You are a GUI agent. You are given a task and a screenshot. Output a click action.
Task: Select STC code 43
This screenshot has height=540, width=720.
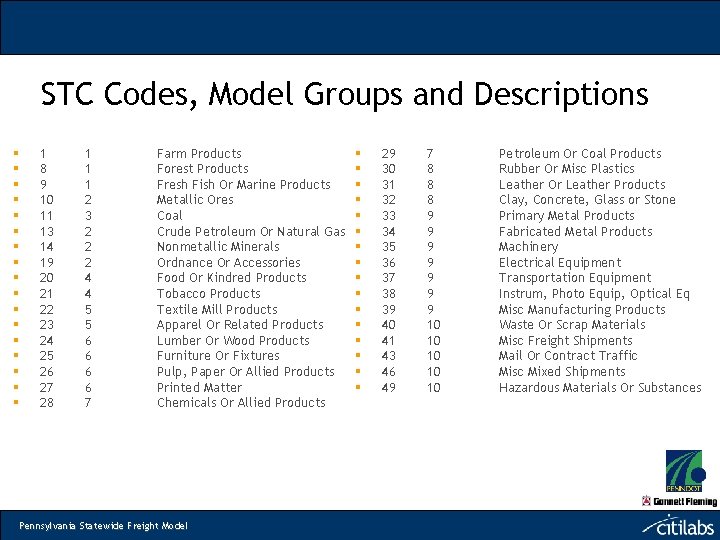(388, 356)
